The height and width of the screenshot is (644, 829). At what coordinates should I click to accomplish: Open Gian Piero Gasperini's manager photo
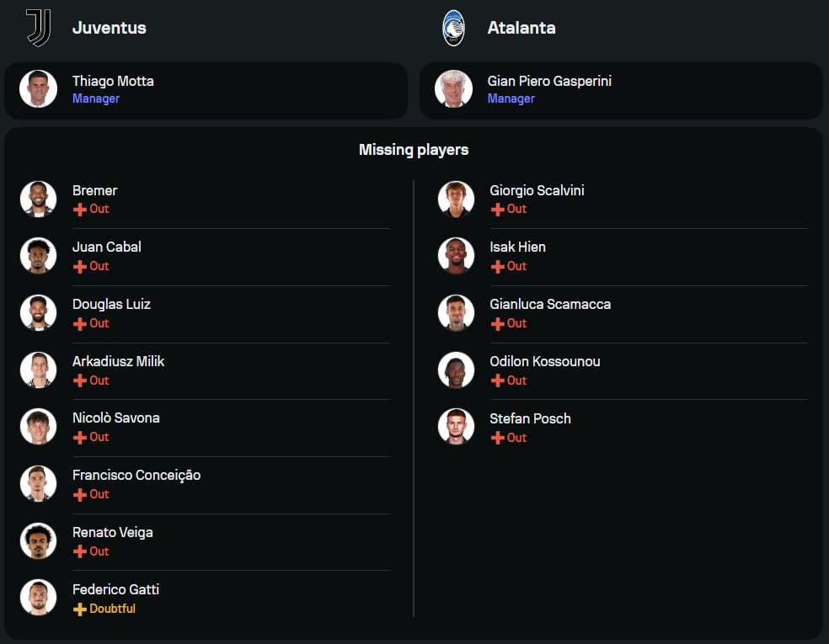454,89
